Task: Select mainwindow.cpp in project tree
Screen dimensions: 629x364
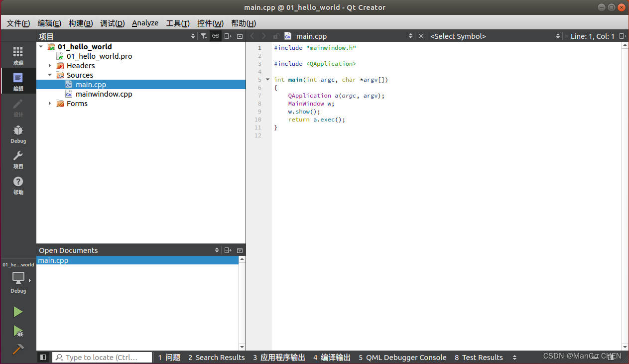Action: 104,94
